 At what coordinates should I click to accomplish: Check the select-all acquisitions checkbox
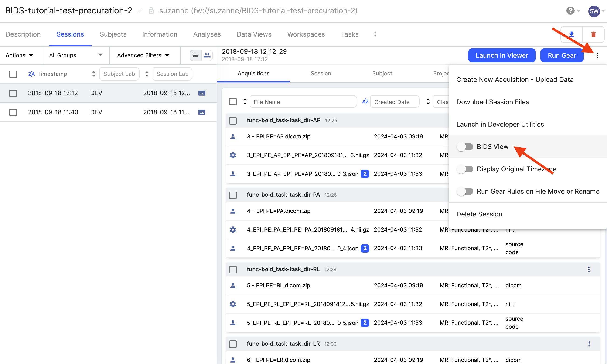point(233,102)
